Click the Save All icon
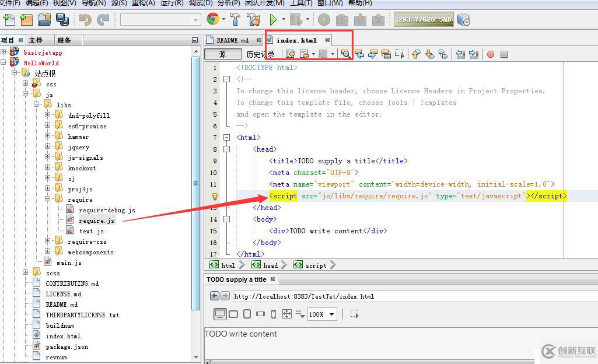The width and height of the screenshot is (598, 364). click(62, 19)
